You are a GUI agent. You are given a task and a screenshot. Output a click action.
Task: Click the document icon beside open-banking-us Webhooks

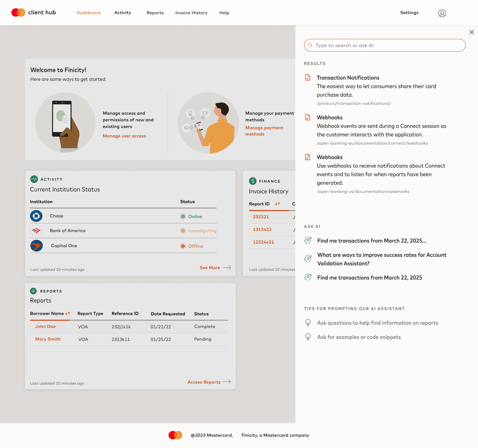(308, 157)
